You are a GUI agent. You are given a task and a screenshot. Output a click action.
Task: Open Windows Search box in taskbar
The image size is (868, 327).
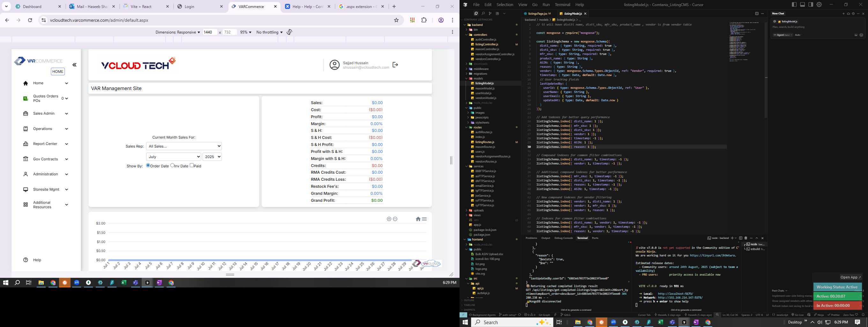pos(513,322)
